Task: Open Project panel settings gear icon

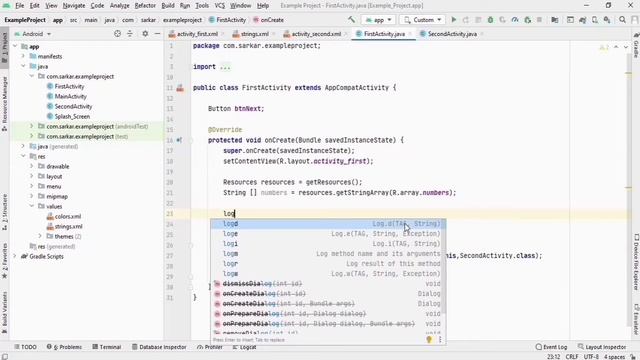Action: point(145,34)
